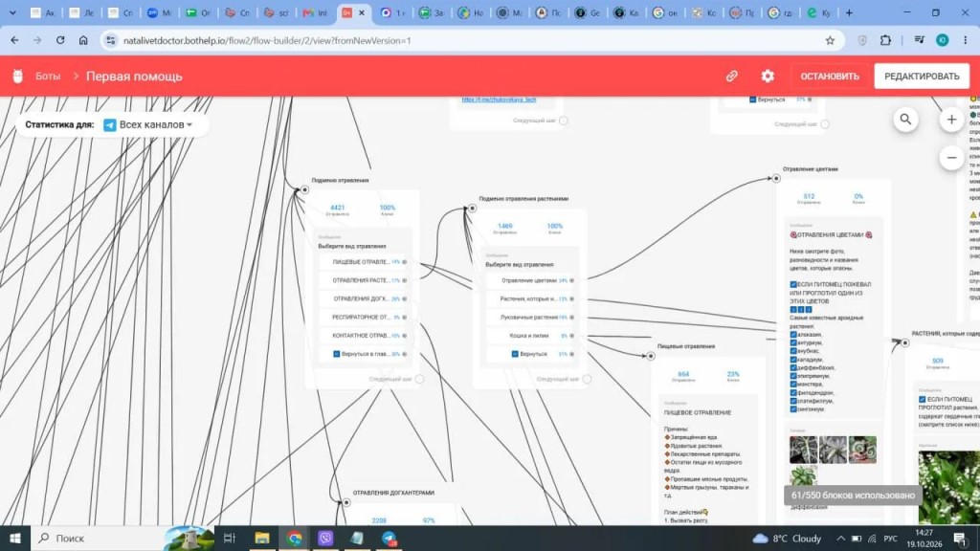Viewport: 980px width, 551px height.
Task: Show hidden system tray icons
Action: (840, 539)
